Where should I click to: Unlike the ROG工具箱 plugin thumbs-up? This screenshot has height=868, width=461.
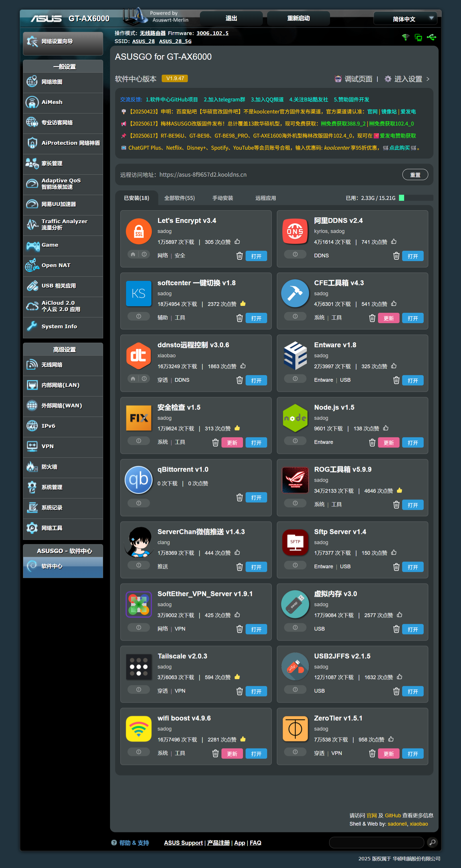click(399, 491)
